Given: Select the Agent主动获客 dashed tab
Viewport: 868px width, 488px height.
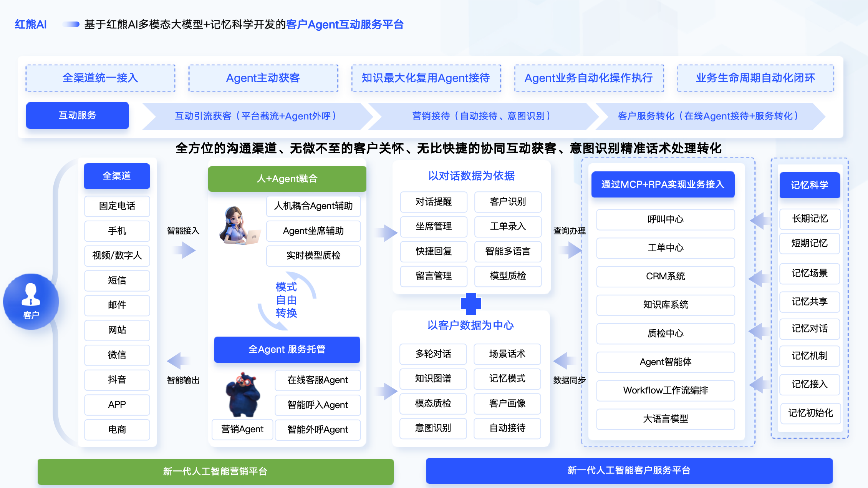Looking at the screenshot, I should 263,78.
